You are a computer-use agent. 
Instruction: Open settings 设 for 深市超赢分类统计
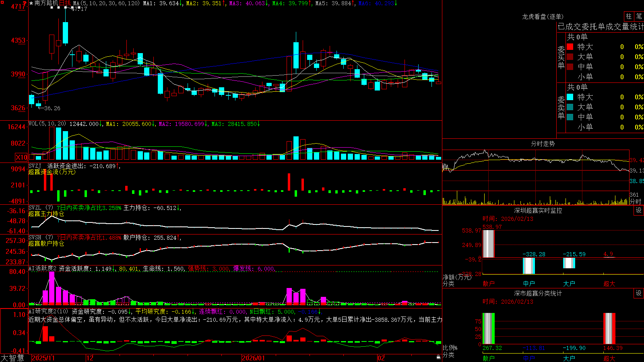click(639, 293)
